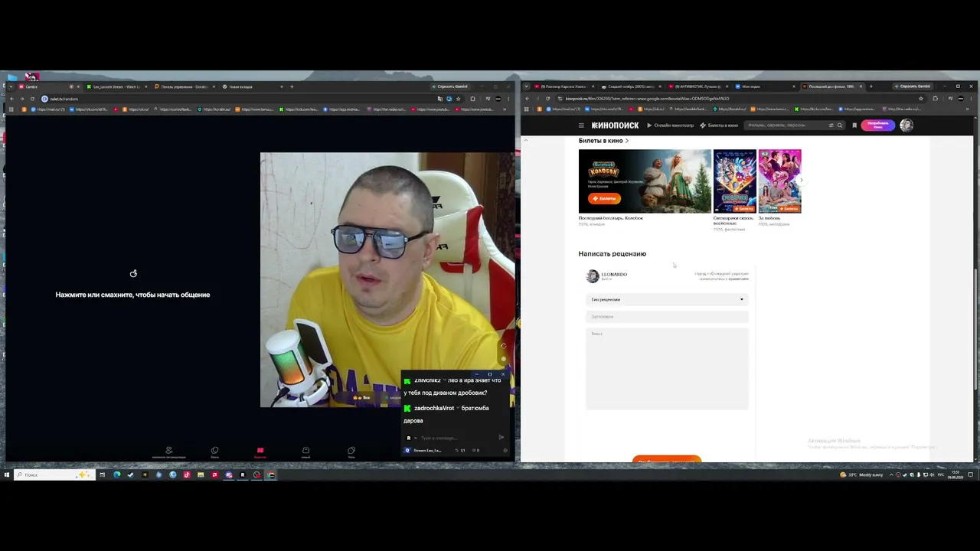Open Kinopoisk bookmarks icon
This screenshot has height=551, width=980.
coord(854,126)
